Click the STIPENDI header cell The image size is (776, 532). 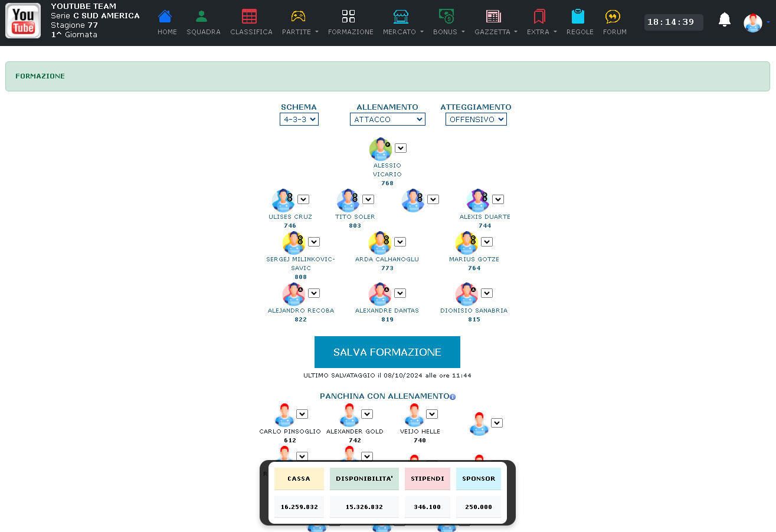[428, 479]
